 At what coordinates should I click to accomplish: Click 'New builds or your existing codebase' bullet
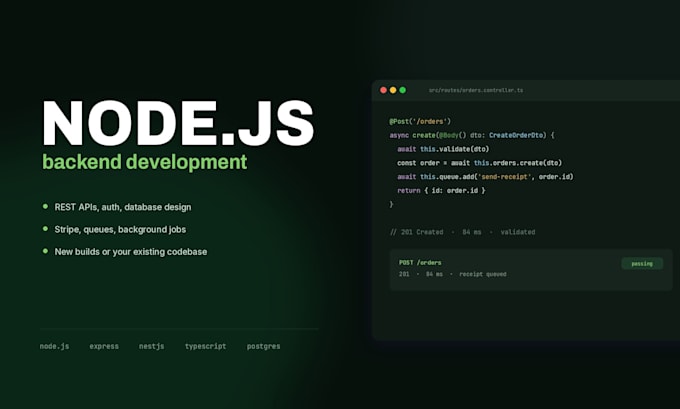pyautogui.click(x=131, y=252)
